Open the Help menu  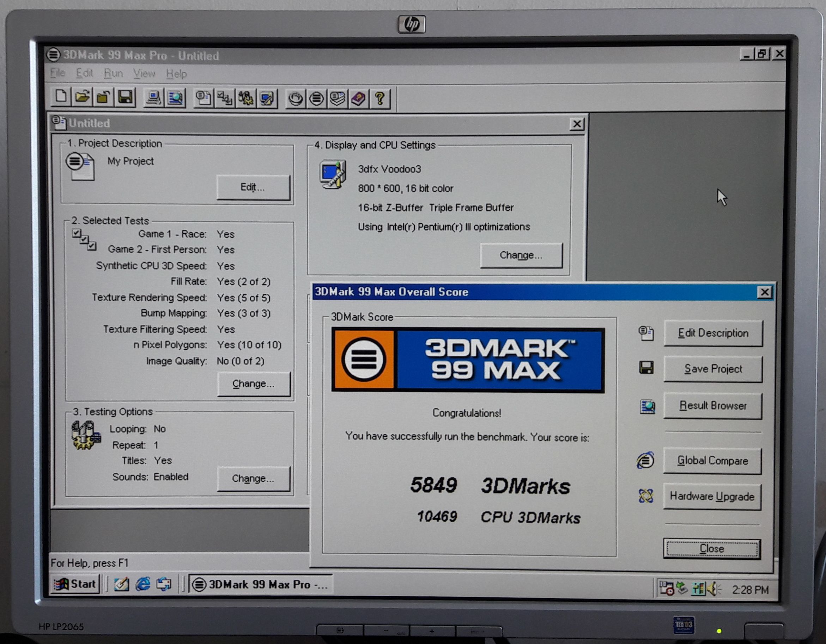click(176, 74)
